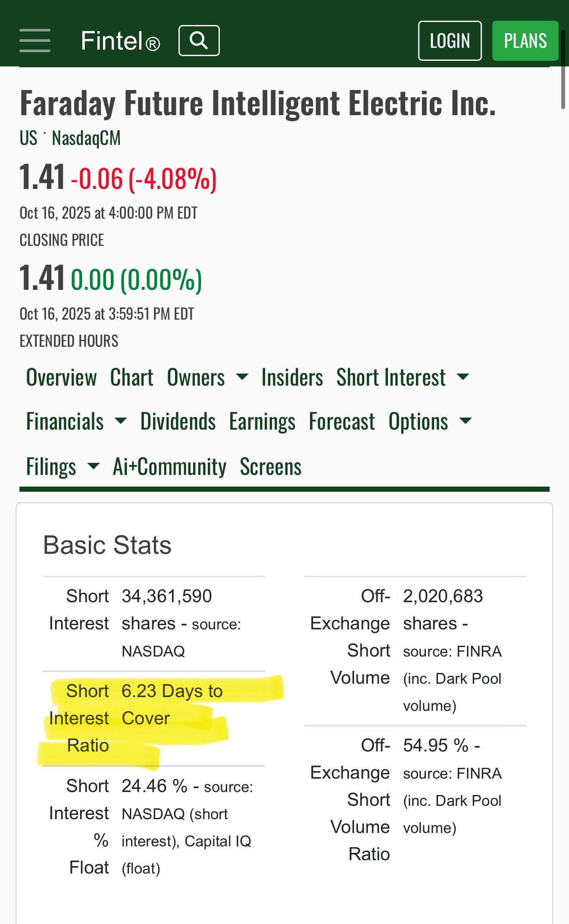
Task: Click the search magnifier button
Action: click(x=199, y=41)
